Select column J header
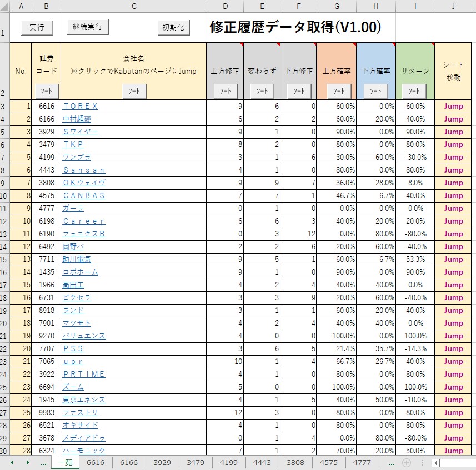The height and width of the screenshot is (470, 476). (454, 6)
